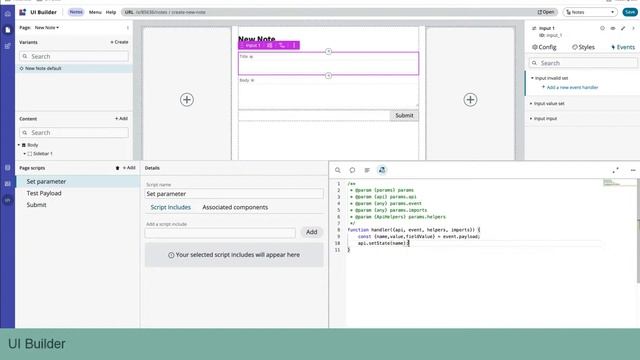Screen dimensions: 640x360
Task: Click the script debugger icon in editor toolbar
Action: tap(382, 170)
